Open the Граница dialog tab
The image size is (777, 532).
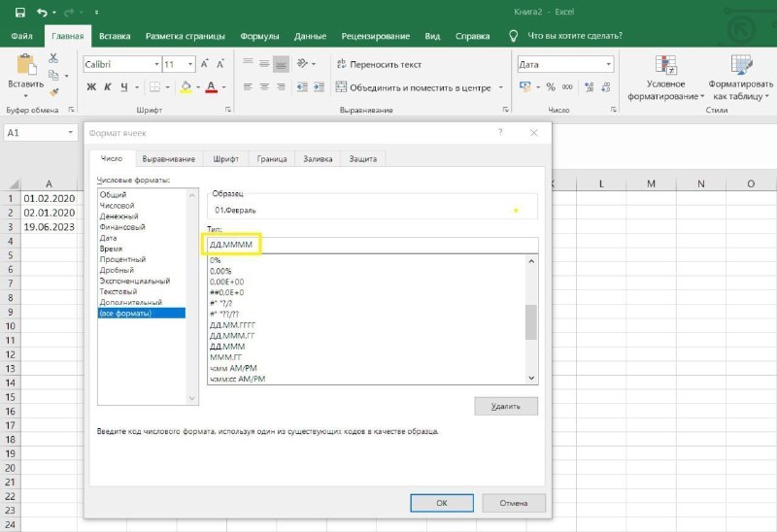point(272,159)
